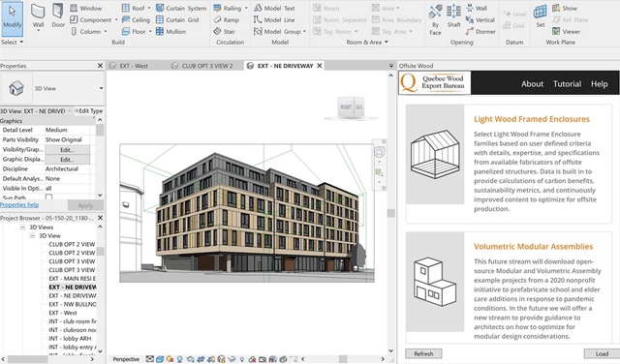The width and height of the screenshot is (620, 364).
Task: Click the drawing area horizontal scrollbar thumb
Action: tap(343, 359)
